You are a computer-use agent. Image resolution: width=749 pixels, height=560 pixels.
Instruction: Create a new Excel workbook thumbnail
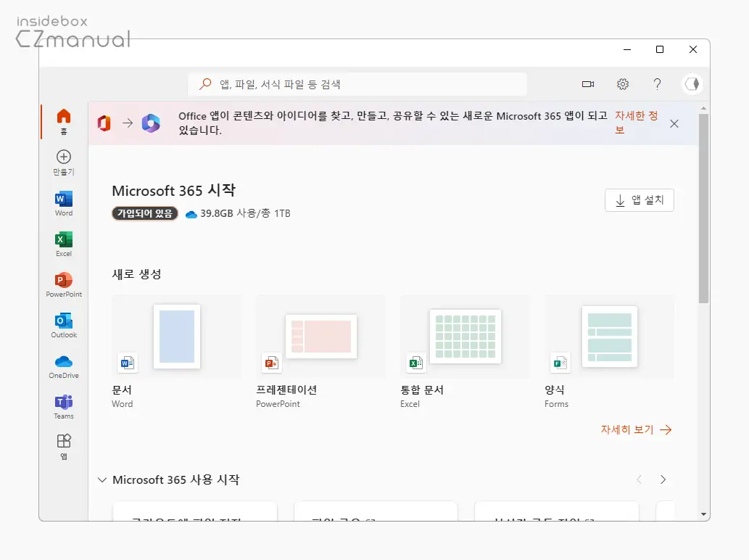(x=465, y=337)
